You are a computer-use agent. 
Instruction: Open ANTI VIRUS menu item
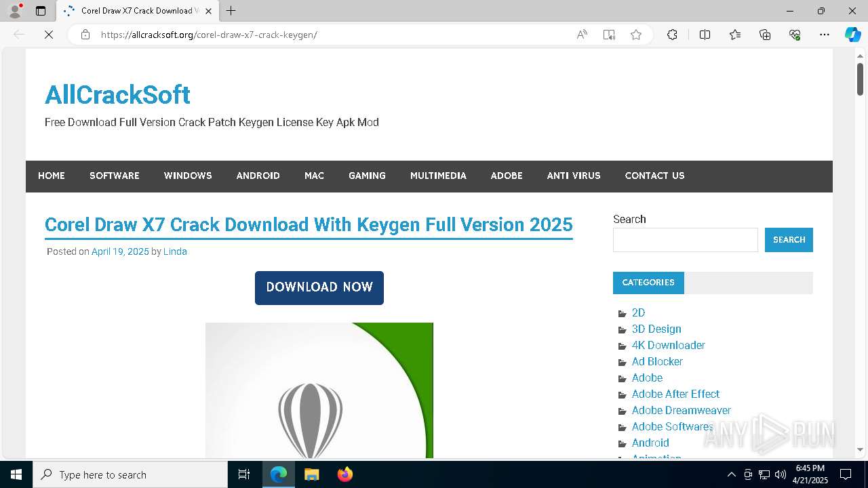coord(574,176)
